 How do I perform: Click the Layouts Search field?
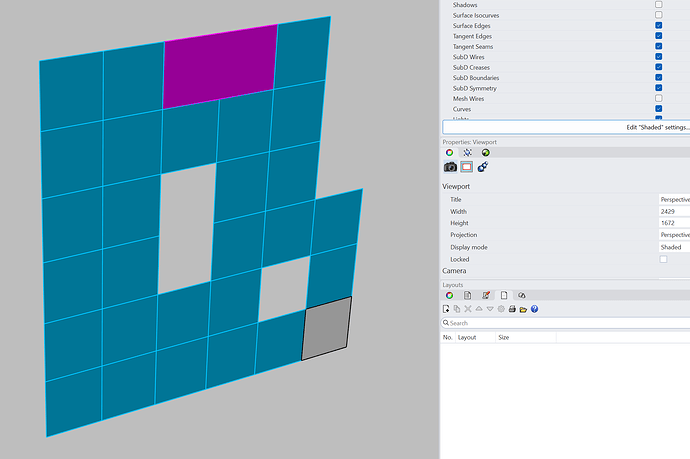click(565, 323)
